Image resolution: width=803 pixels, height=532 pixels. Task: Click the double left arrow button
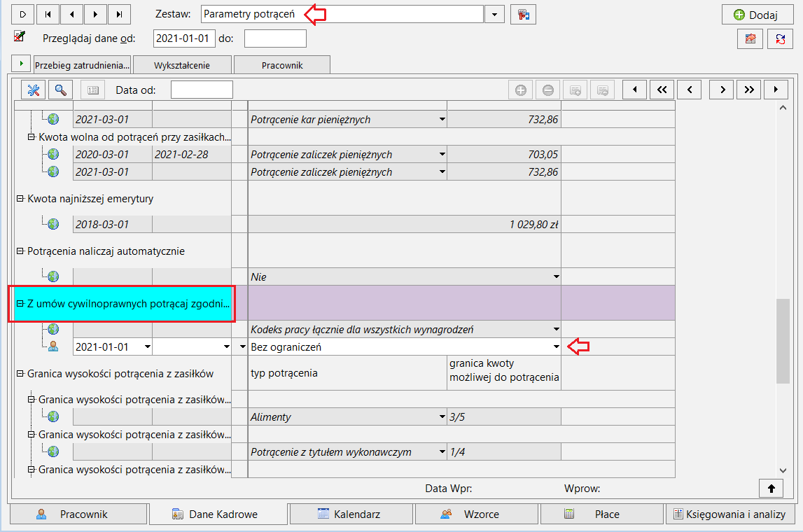pyautogui.click(x=662, y=90)
